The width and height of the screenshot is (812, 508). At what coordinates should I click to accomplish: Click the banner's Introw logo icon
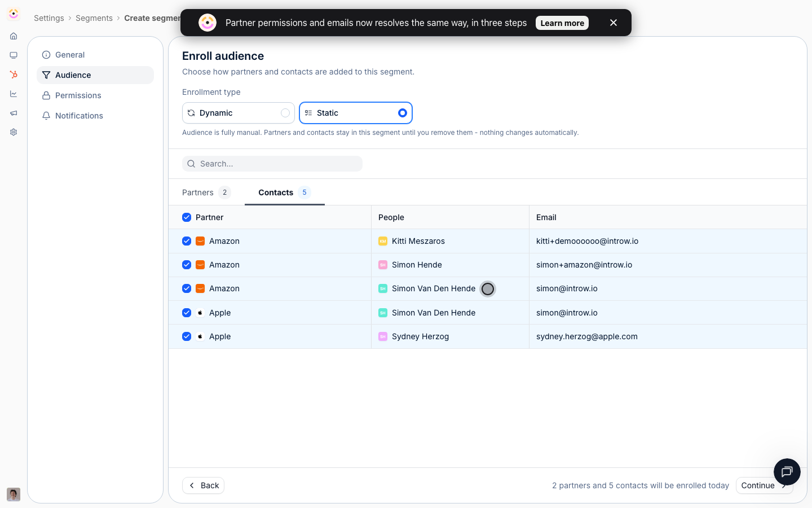[208, 23]
